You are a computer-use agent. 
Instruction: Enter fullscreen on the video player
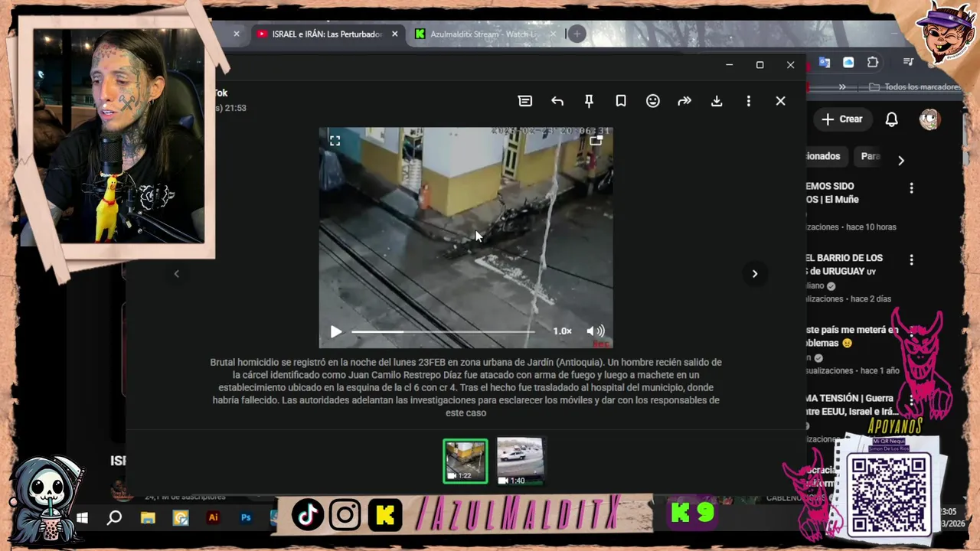[335, 141]
